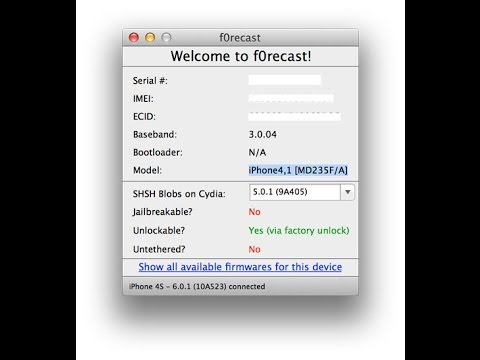Viewport: 480px width, 360px height.
Task: Click the 'Baseband:' label
Action: point(155,135)
